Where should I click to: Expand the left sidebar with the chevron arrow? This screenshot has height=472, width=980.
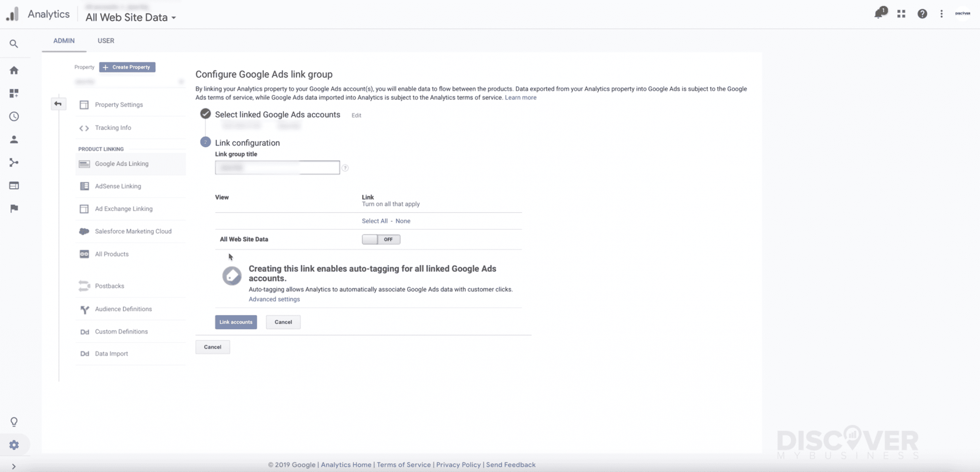[x=14, y=466]
